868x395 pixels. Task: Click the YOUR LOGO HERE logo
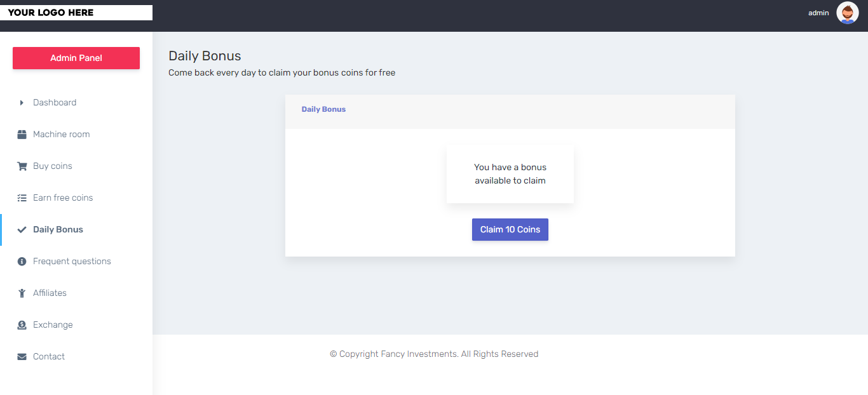point(76,13)
